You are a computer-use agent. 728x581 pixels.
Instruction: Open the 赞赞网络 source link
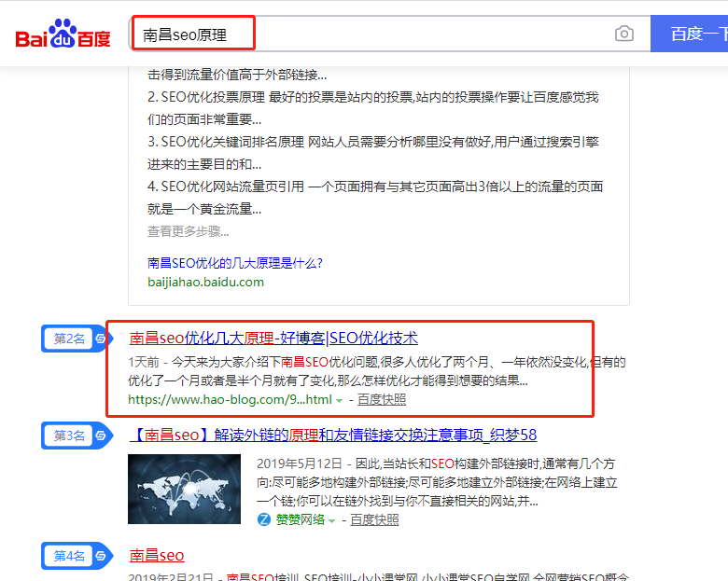pos(301,519)
